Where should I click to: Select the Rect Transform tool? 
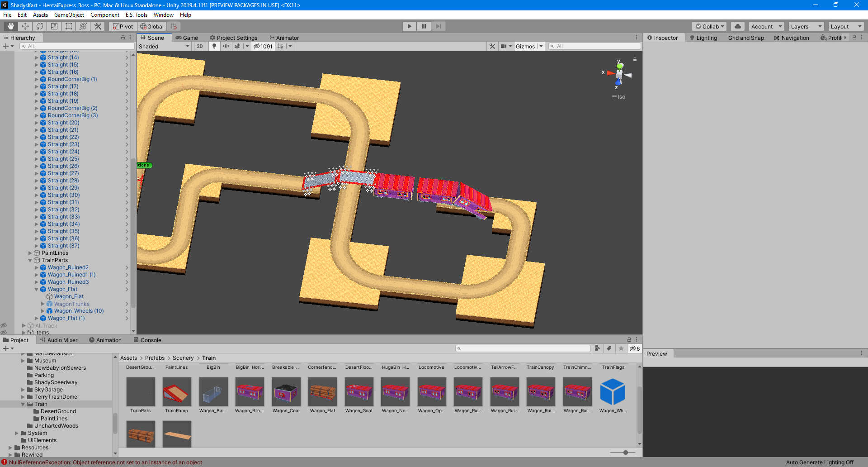click(69, 26)
